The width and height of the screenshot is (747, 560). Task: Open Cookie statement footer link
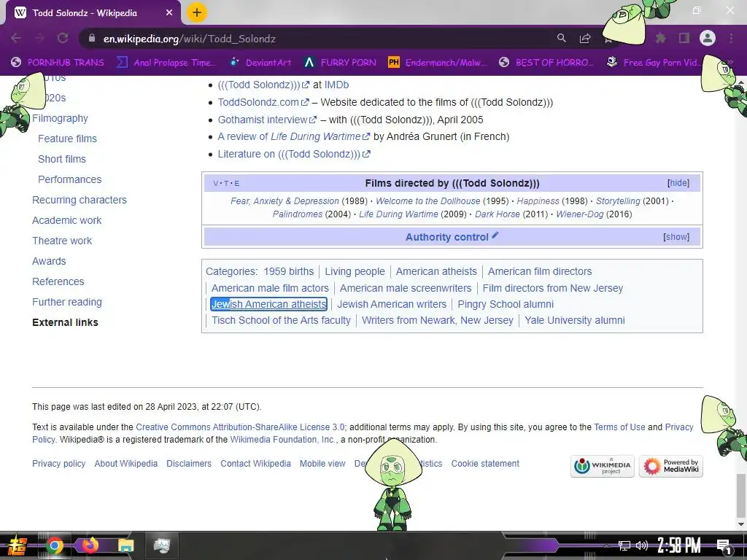[485, 464]
